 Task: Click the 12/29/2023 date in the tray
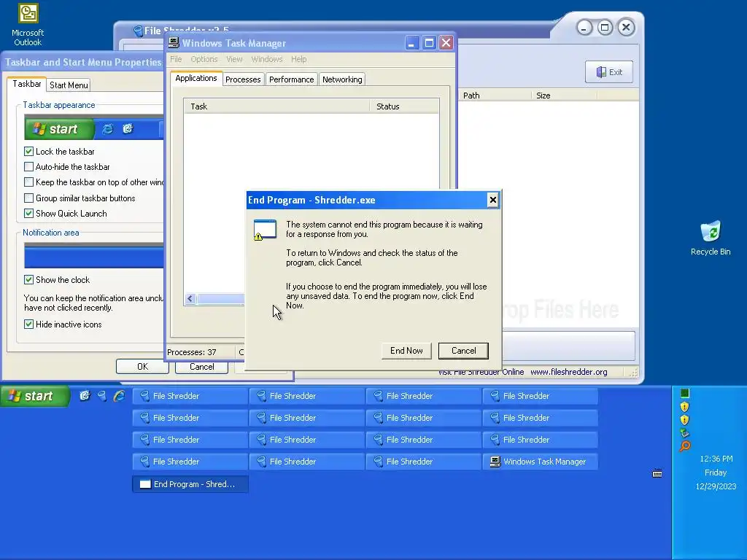pyautogui.click(x=716, y=486)
